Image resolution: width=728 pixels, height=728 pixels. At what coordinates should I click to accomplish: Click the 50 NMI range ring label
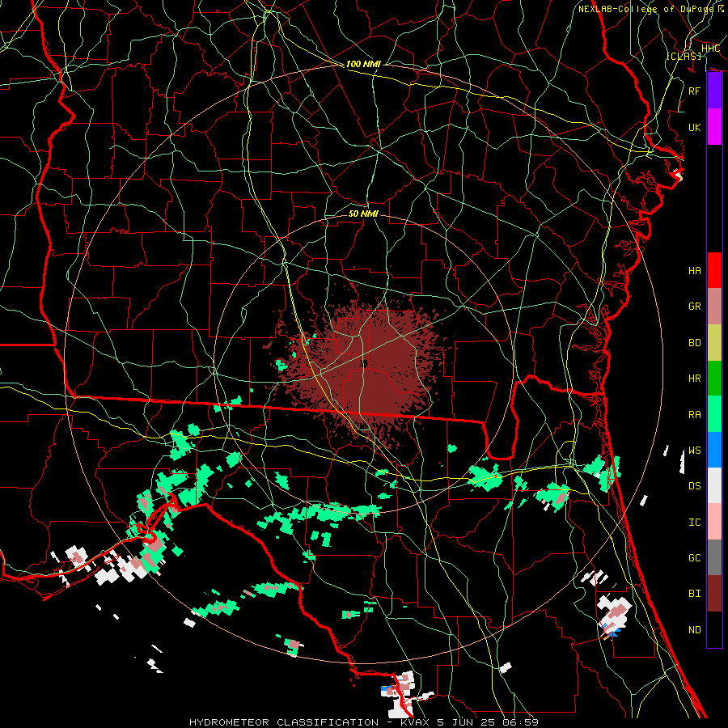point(363,214)
